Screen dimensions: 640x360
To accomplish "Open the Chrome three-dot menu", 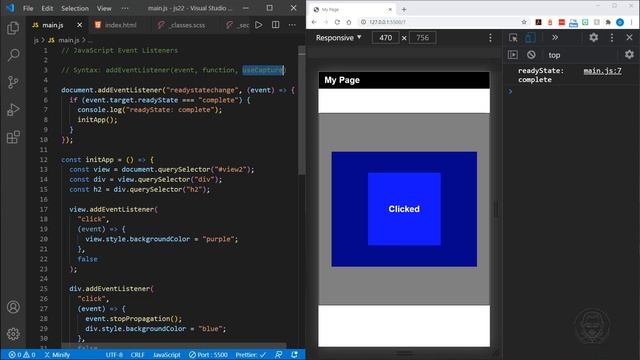I will 632,22.
